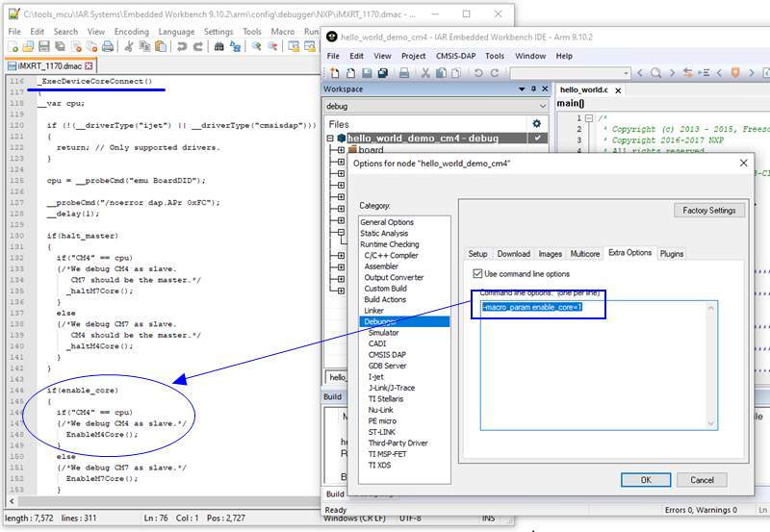Select J-Link/J-Trace category in list
This screenshot has height=532, width=770.
click(x=392, y=388)
